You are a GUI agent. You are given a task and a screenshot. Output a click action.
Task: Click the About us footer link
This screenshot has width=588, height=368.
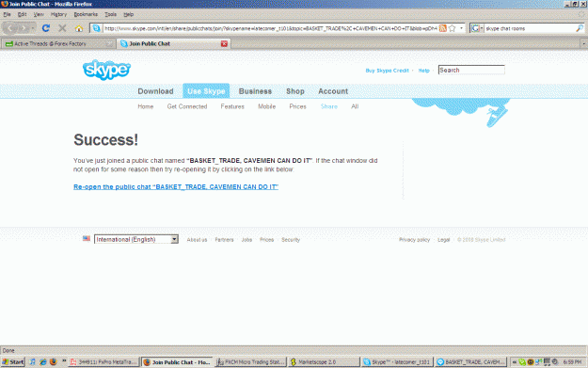coord(197,240)
